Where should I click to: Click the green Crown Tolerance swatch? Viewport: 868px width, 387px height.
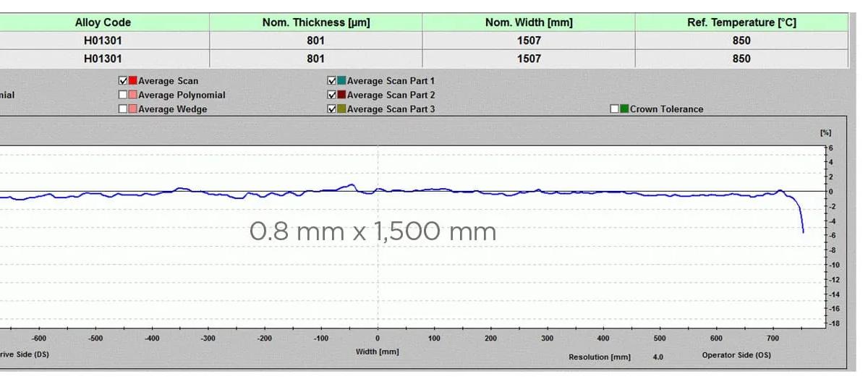624,109
